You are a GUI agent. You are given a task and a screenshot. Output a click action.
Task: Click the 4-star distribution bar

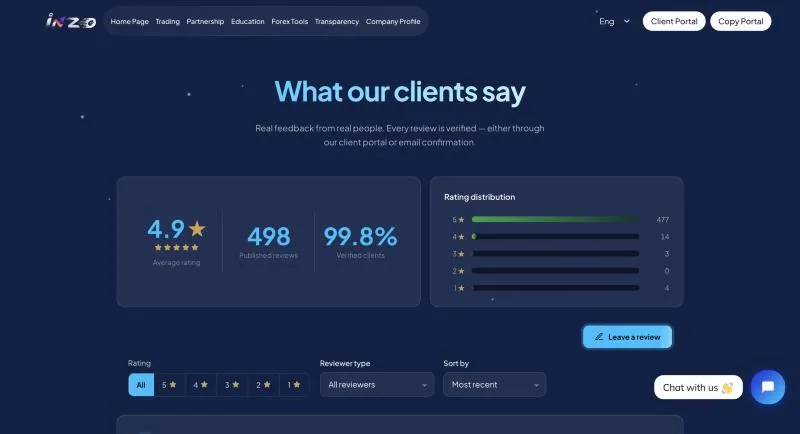coord(555,237)
